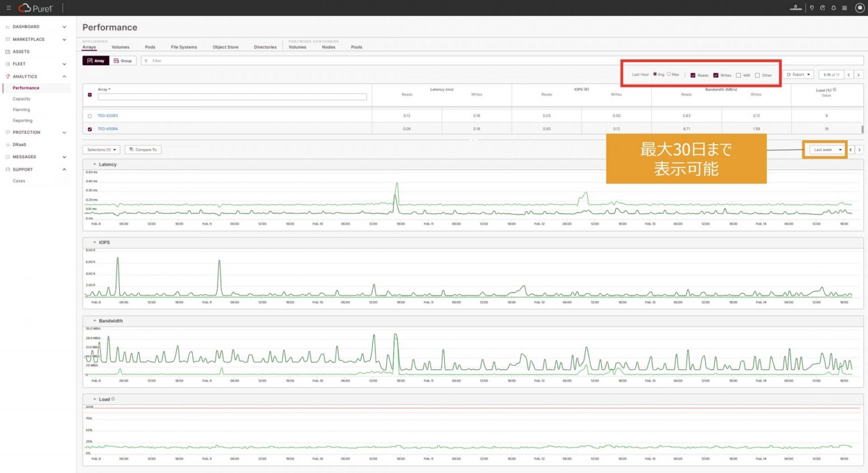The height and width of the screenshot is (473, 868).
Task: Switch to the Volumes tab under Appliances
Action: [x=120, y=47]
